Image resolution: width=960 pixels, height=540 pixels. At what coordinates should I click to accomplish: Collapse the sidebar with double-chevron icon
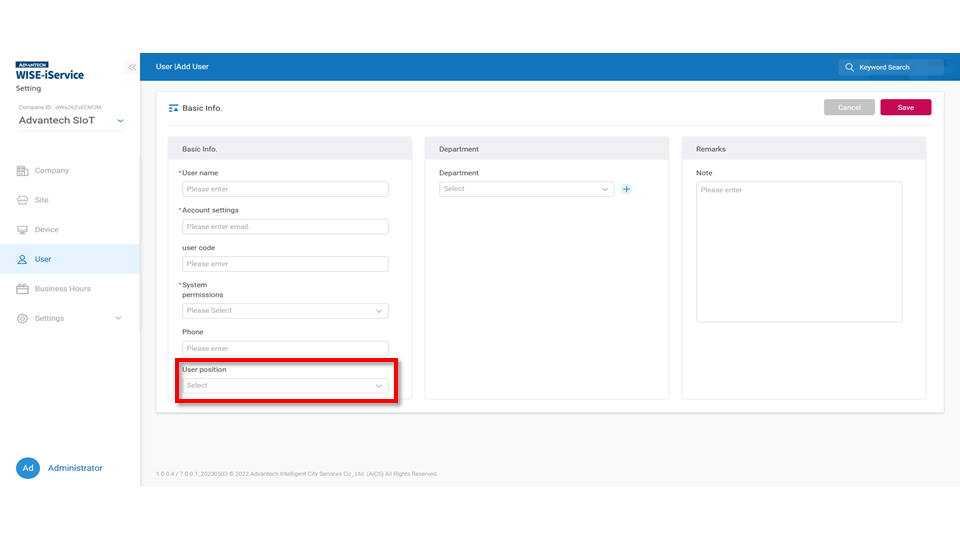[x=131, y=67]
